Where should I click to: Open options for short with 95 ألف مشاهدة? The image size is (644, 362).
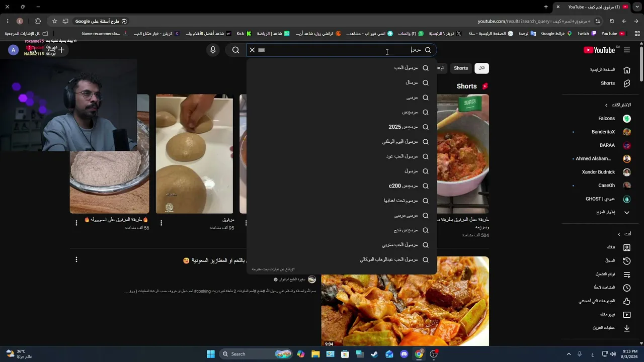[x=161, y=223]
